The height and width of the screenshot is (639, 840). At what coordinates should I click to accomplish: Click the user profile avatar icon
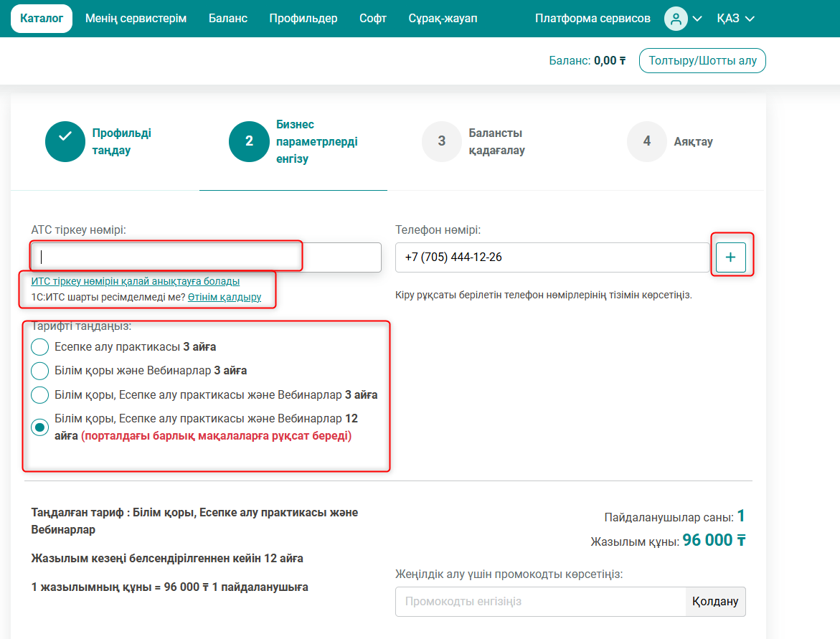(x=675, y=19)
